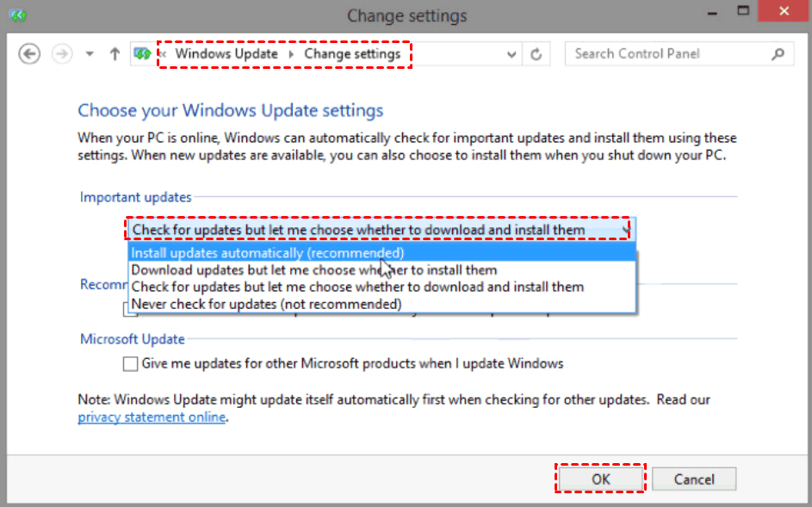This screenshot has height=507, width=812.
Task: Click the Change settings breadcrumb
Action: pyautogui.click(x=352, y=54)
